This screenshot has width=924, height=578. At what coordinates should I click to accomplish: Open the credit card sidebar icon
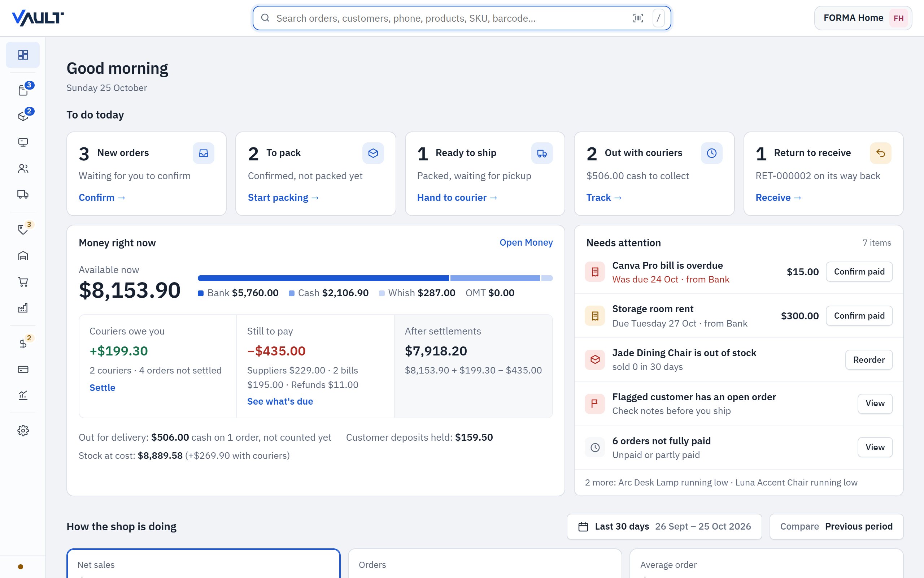[23, 369]
